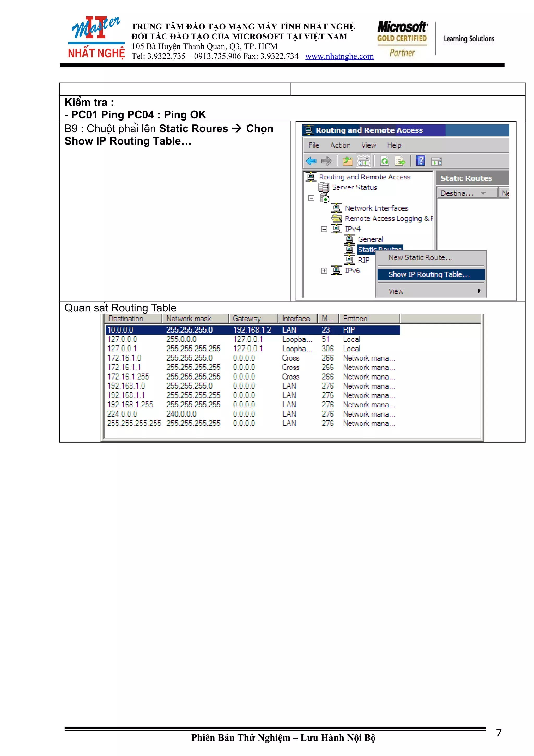Click the Destina... column sort arrow

click(483, 193)
